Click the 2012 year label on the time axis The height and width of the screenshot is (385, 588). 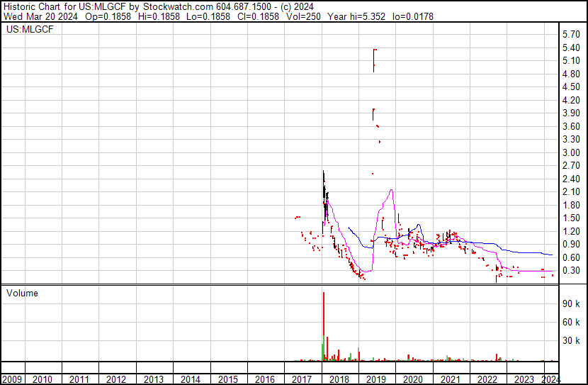coord(116,379)
